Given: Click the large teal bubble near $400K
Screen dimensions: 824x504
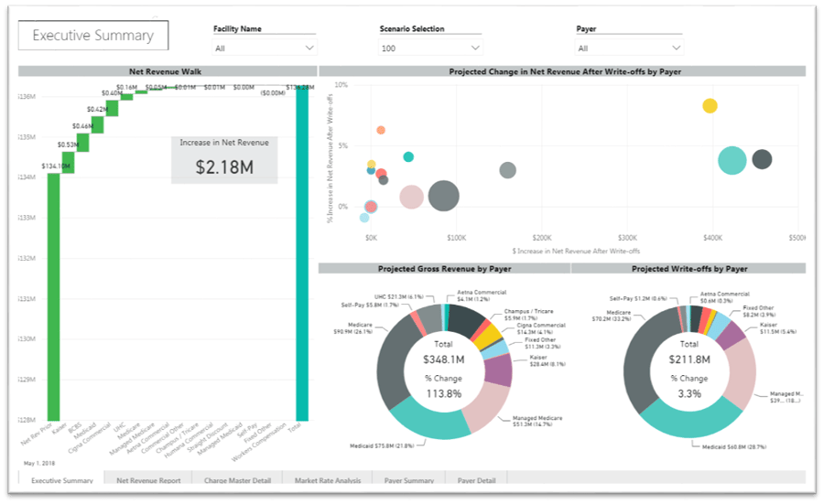Looking at the screenshot, I should tap(732, 160).
